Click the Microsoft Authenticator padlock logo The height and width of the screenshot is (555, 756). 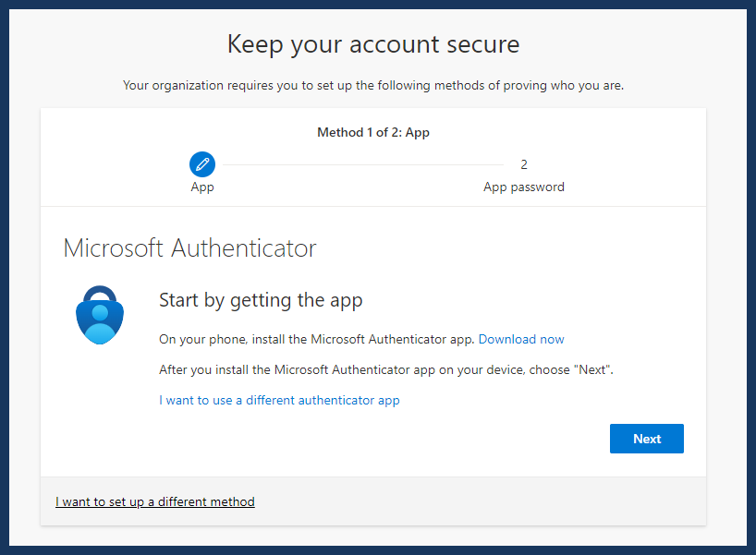[100, 315]
